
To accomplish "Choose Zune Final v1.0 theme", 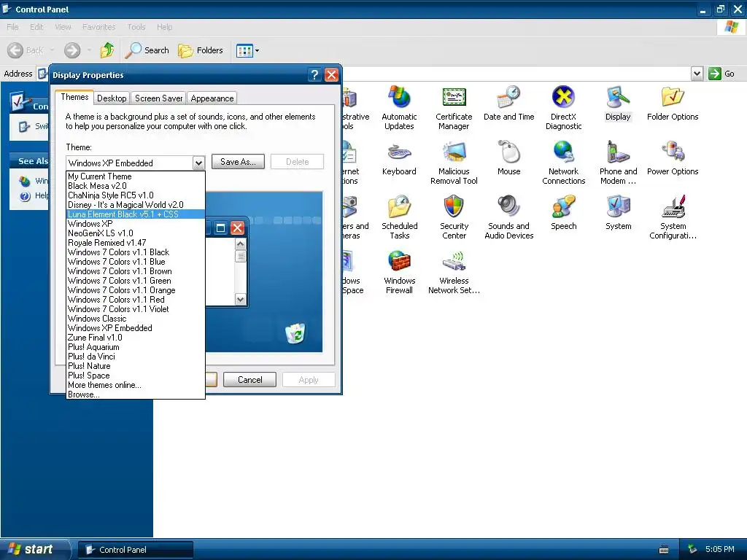I will [x=135, y=338].
